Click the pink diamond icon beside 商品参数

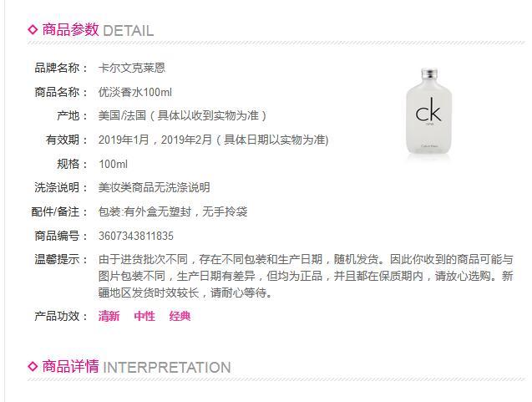point(33,30)
